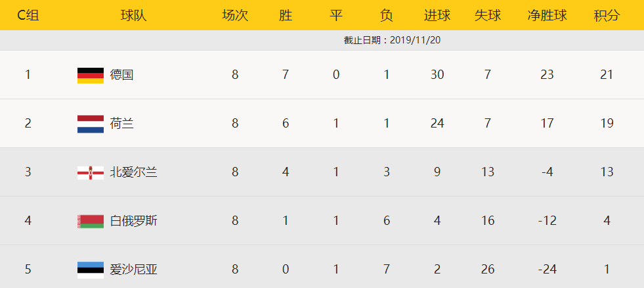Viewport: 644px width, 288px height.
Task: Sort by the 净胜球 column header
Action: (547, 15)
